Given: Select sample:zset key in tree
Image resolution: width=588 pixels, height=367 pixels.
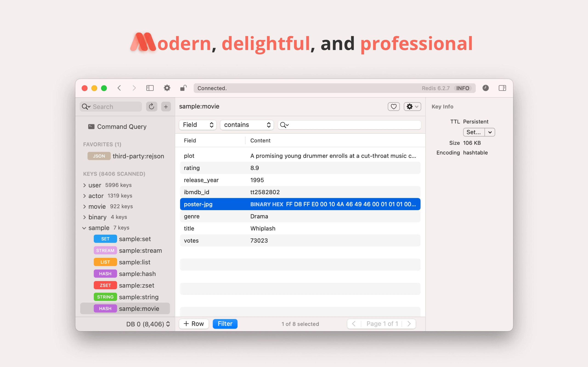Looking at the screenshot, I should 136,285.
